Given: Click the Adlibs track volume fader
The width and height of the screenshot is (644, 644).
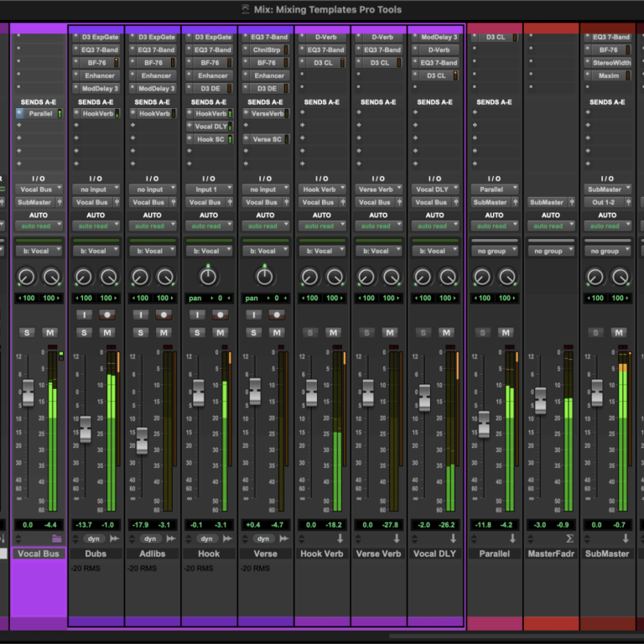Looking at the screenshot, I should pos(142,441).
